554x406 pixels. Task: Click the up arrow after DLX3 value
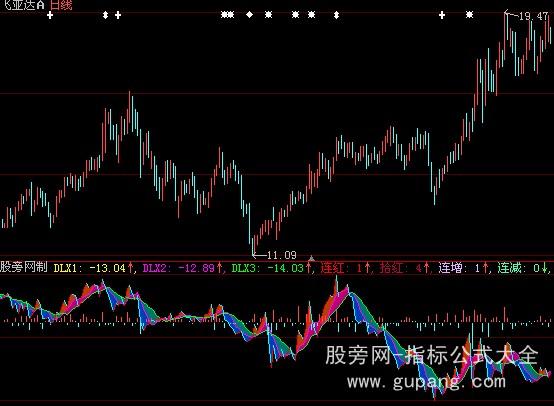point(308,268)
